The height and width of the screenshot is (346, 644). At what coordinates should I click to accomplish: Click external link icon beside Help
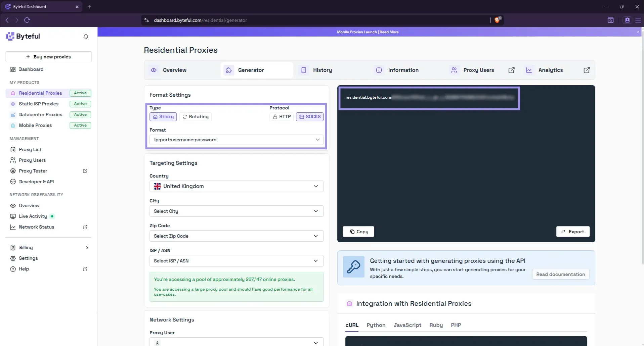pyautogui.click(x=85, y=269)
